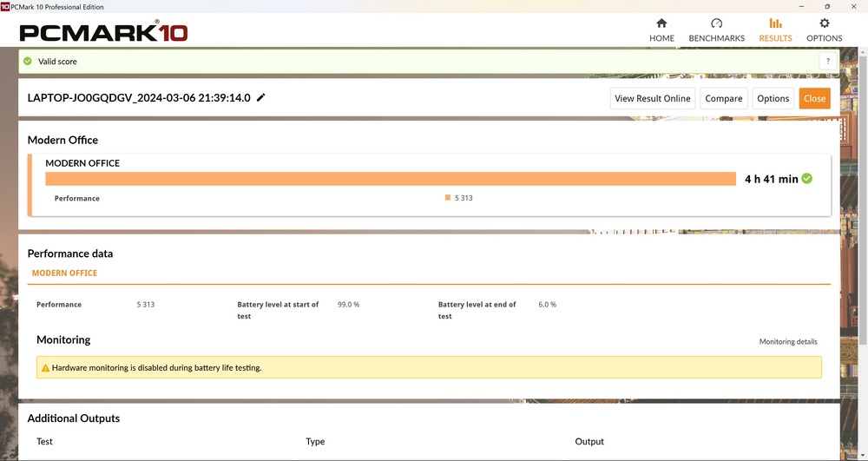The height and width of the screenshot is (461, 868).
Task: Switch to the MODERN OFFICE performance tab
Action: tap(64, 273)
